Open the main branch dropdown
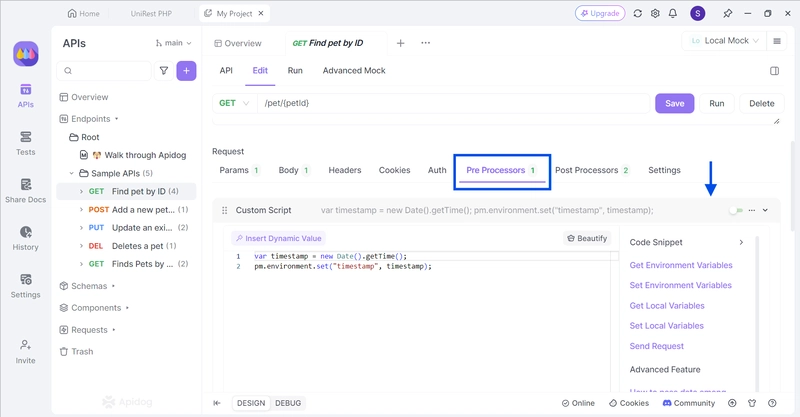Screen dimensions: 800x417 point(173,43)
